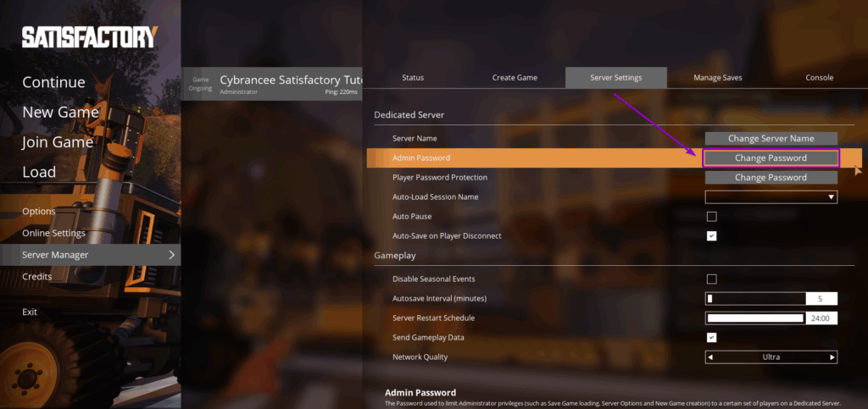Toggle Auto-Save on Player Disconnect checkbox
Image resolution: width=868 pixels, height=409 pixels.
[712, 236]
